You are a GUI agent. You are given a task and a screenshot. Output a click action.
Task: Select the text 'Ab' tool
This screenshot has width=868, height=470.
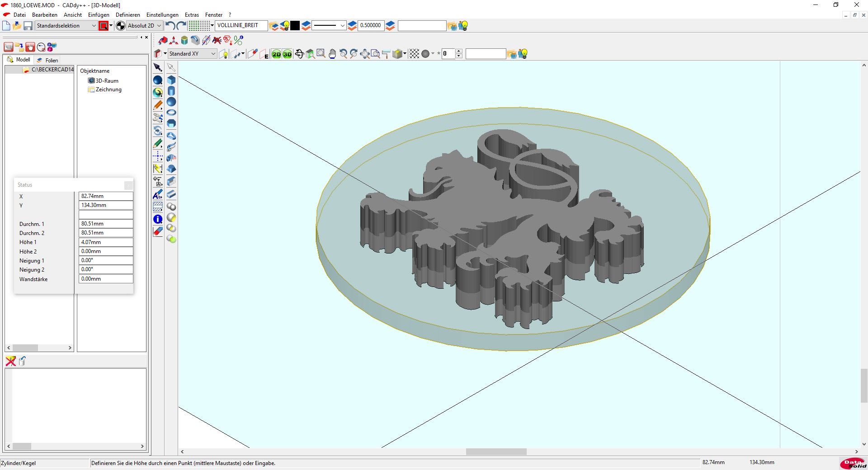pos(158,195)
